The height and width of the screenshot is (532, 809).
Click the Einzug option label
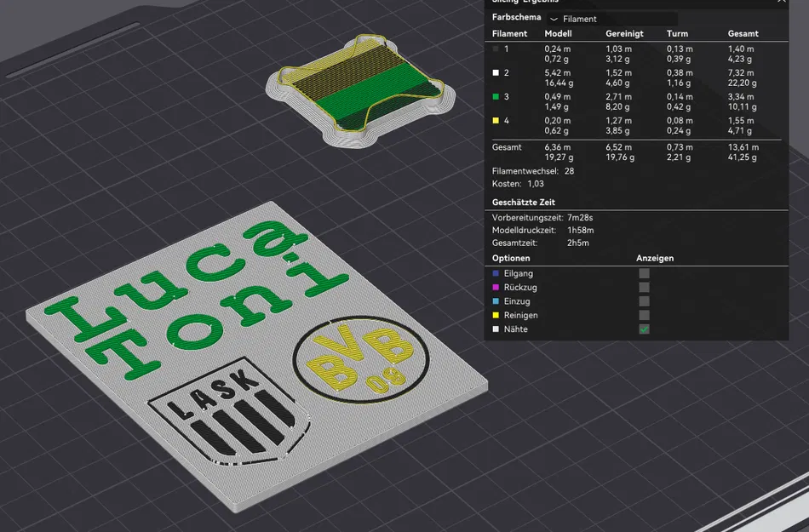516,301
